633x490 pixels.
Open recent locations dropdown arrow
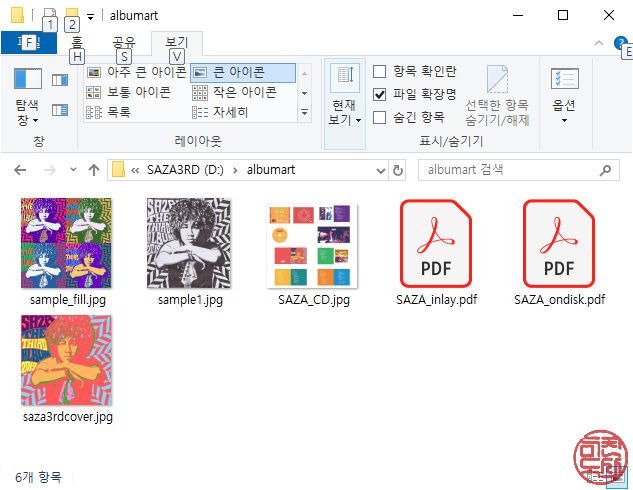pos(73,170)
